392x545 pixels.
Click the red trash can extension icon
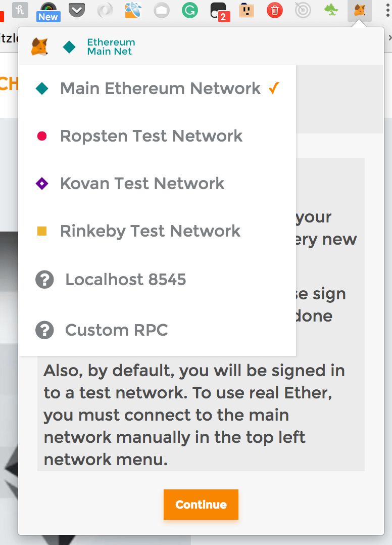click(x=275, y=11)
